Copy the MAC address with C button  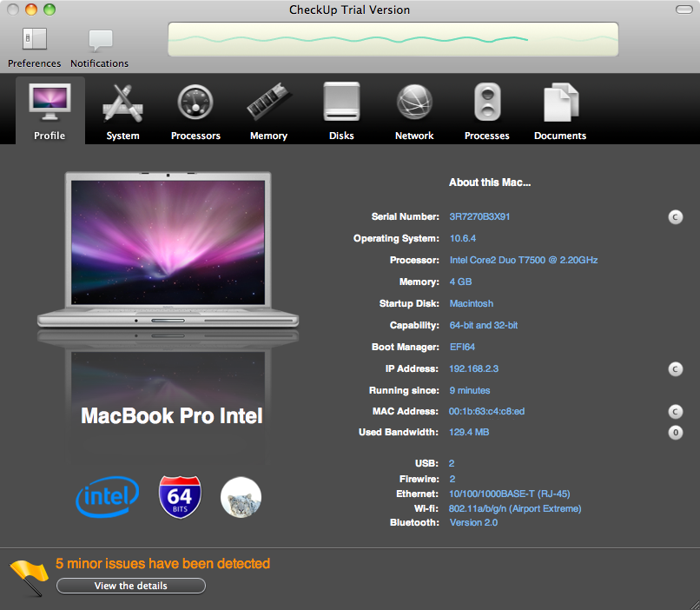click(676, 412)
